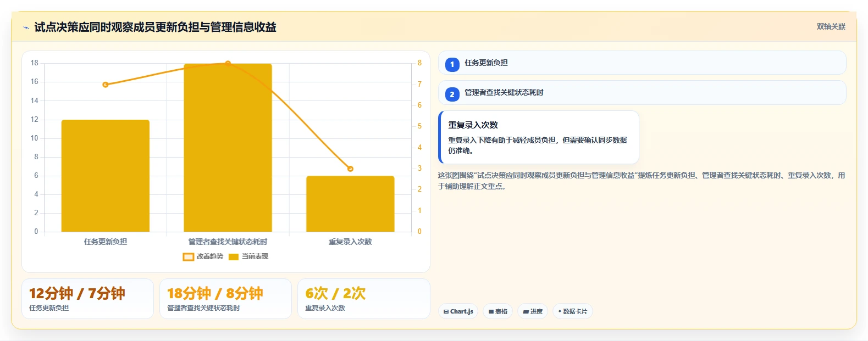Click the 进度 tag
Viewport: 868px width, 341px height.
pos(533,311)
